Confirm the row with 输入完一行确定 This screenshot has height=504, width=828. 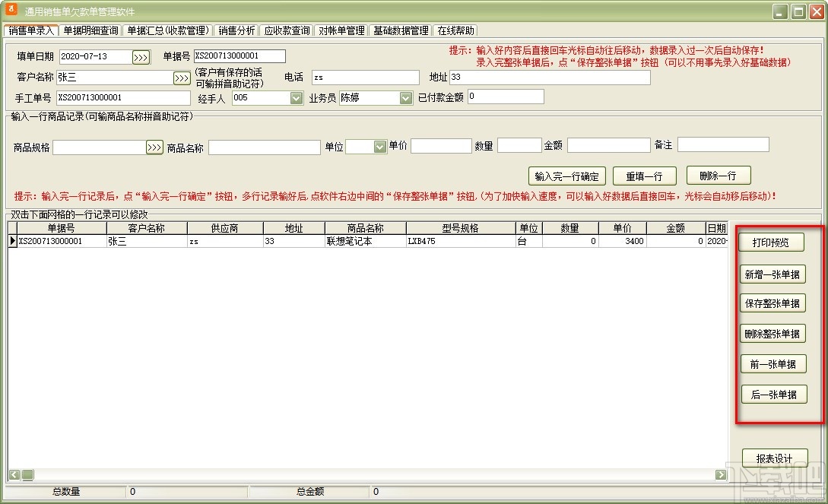tap(567, 175)
